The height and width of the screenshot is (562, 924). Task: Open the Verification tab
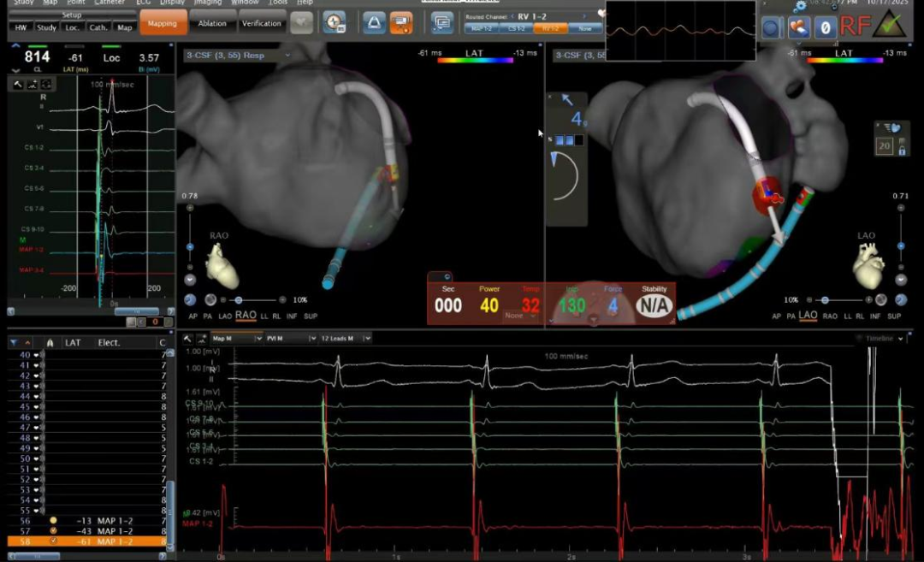click(x=261, y=24)
